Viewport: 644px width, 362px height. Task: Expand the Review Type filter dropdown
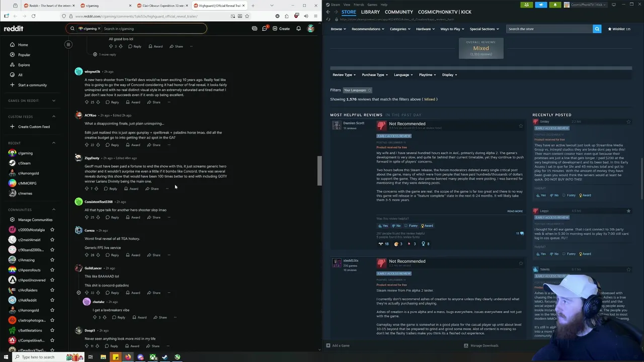(x=344, y=75)
